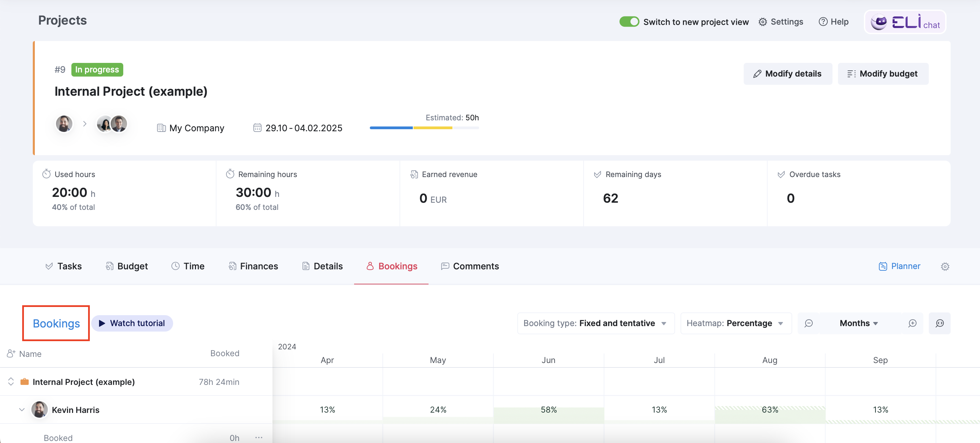Click the Modify details button

point(787,73)
